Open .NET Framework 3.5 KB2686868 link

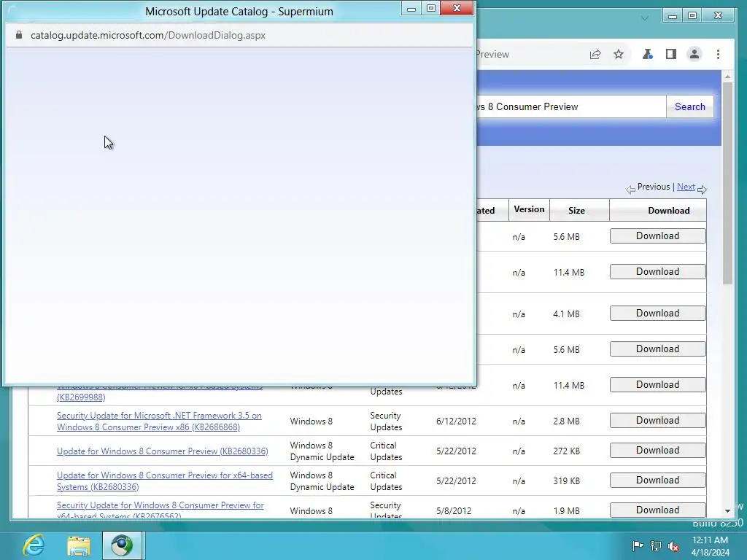pyautogui.click(x=159, y=421)
